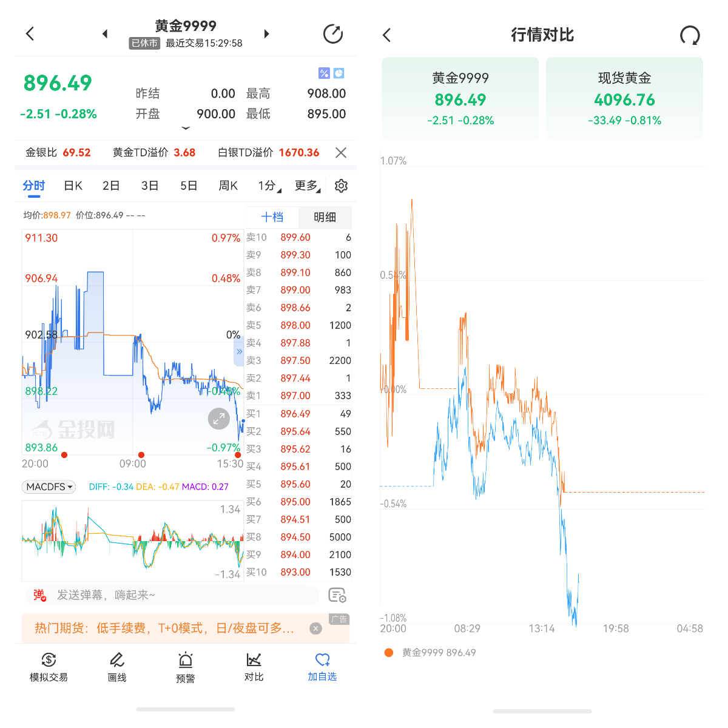Click 卖5 price 898.00
This screenshot has height=728, width=728.
[x=295, y=326]
